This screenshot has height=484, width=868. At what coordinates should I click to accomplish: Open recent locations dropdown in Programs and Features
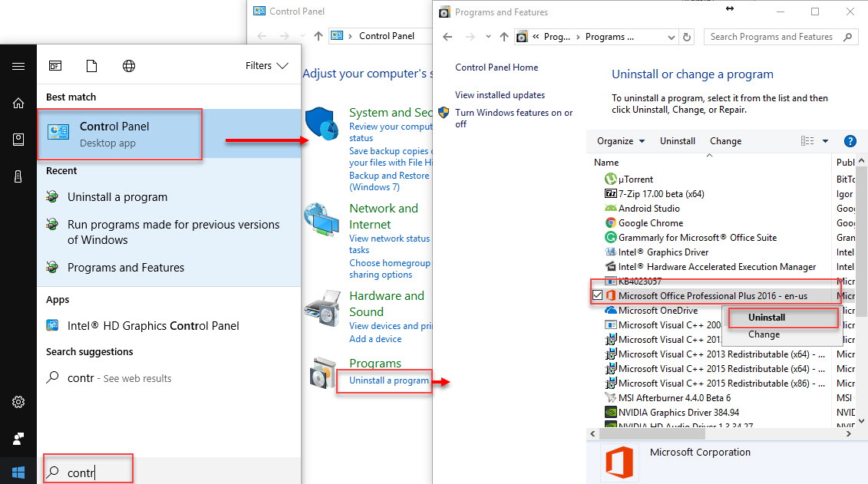[x=488, y=37]
